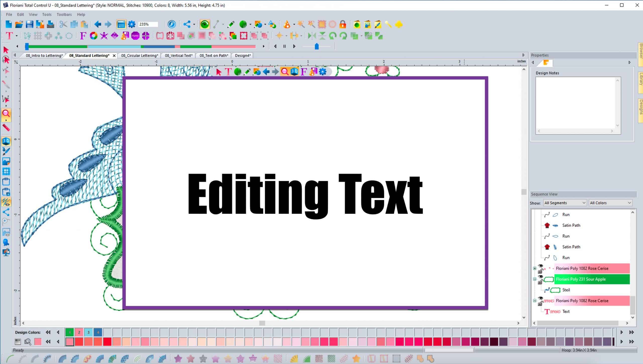The width and height of the screenshot is (643, 364).
Task: Hide the Floriani Poly 231 Sour Apple segment
Action: [x=541, y=277]
